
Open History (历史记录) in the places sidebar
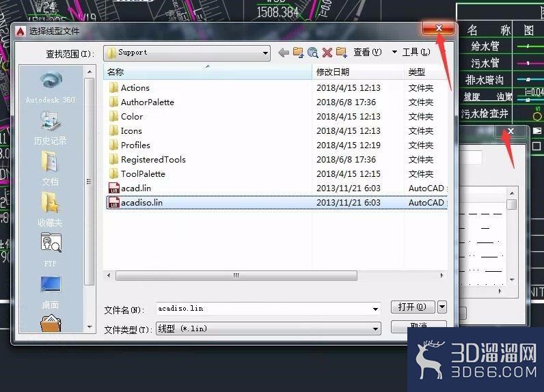click(51, 128)
